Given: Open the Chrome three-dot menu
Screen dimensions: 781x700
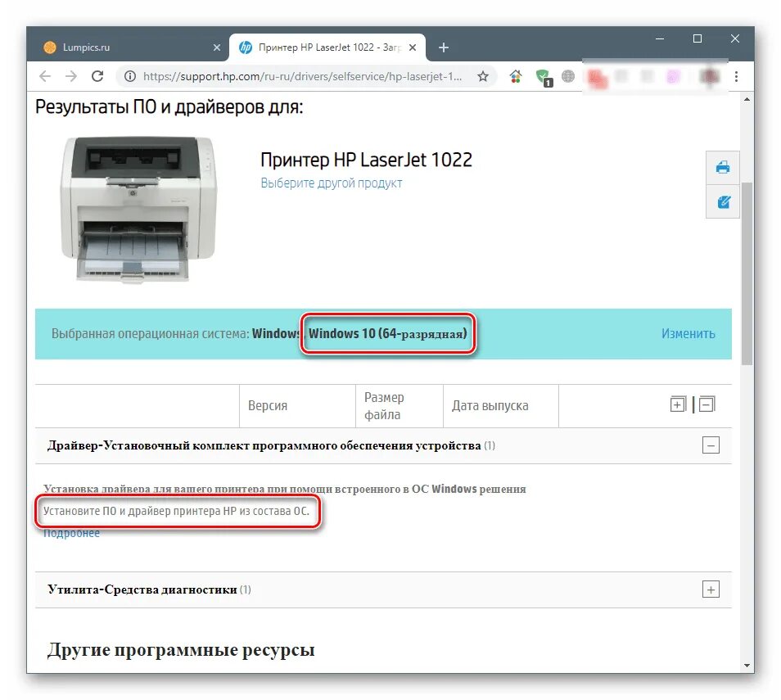Looking at the screenshot, I should 736,76.
